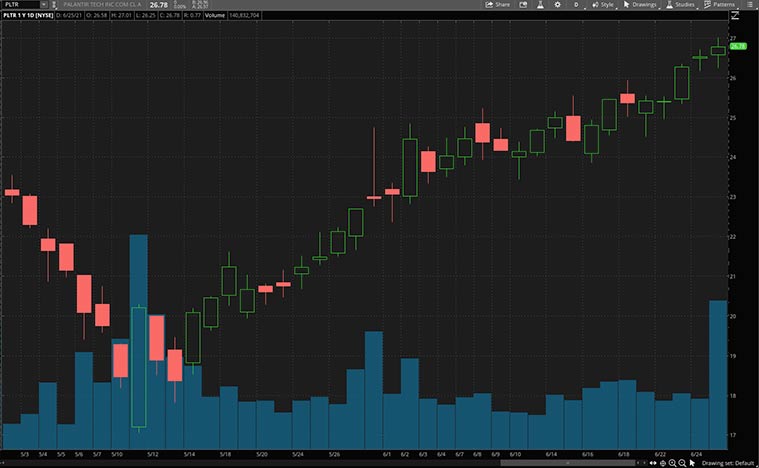
Task: Click the pan left-right arrows icon
Action: [x=653, y=463]
